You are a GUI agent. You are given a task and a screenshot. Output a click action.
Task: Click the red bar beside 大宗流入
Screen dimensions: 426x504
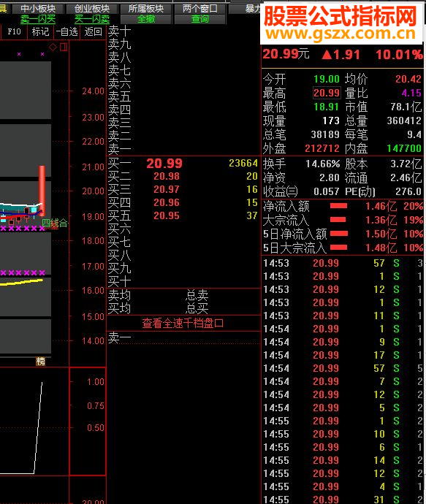338,220
